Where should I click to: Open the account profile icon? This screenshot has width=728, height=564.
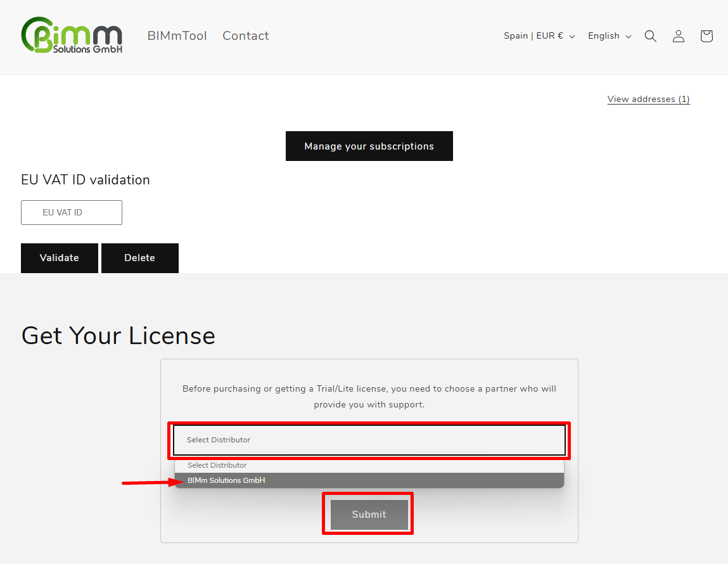[x=678, y=36]
